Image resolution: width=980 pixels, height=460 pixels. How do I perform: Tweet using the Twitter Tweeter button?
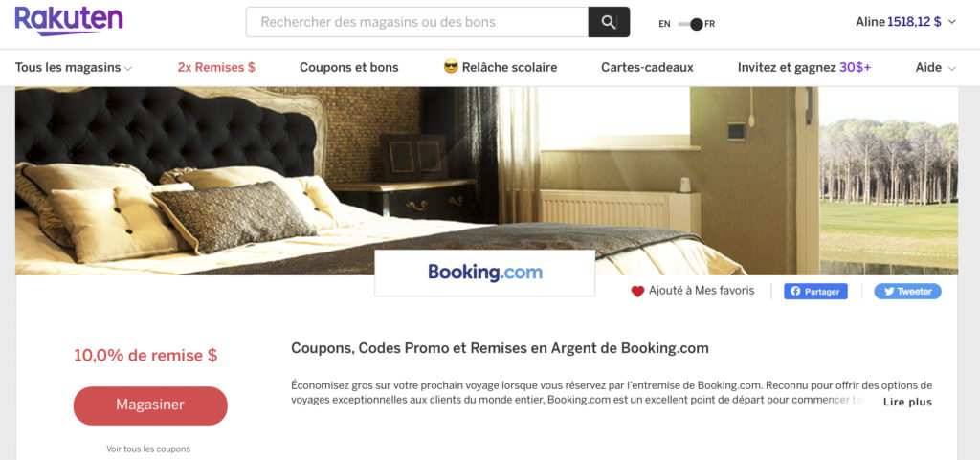[x=907, y=292]
